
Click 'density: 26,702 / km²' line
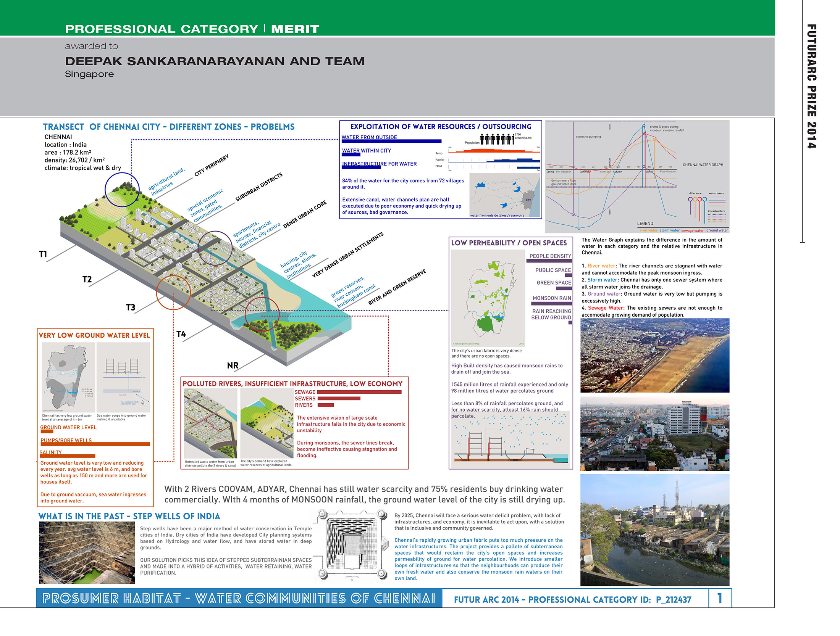click(74, 160)
